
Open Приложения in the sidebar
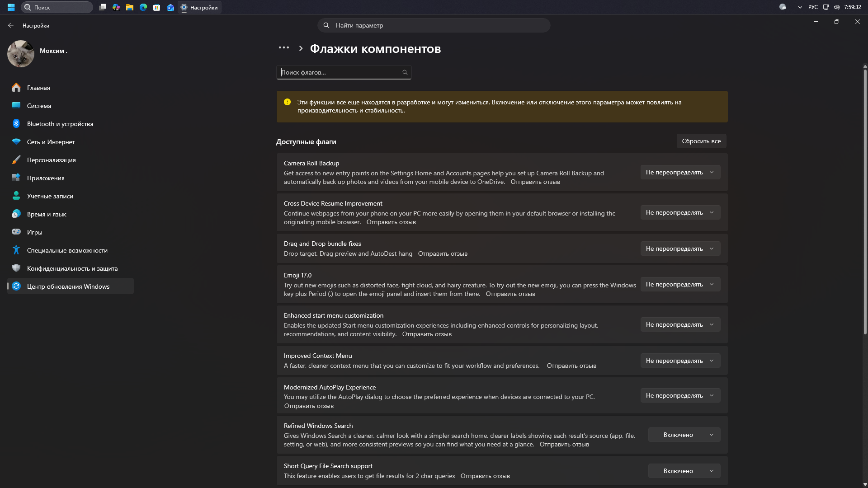(x=71, y=178)
